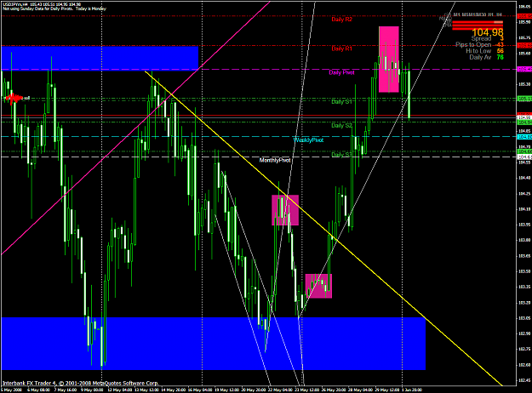Click the Interbank FX Trader 4 copyright text

point(80,384)
